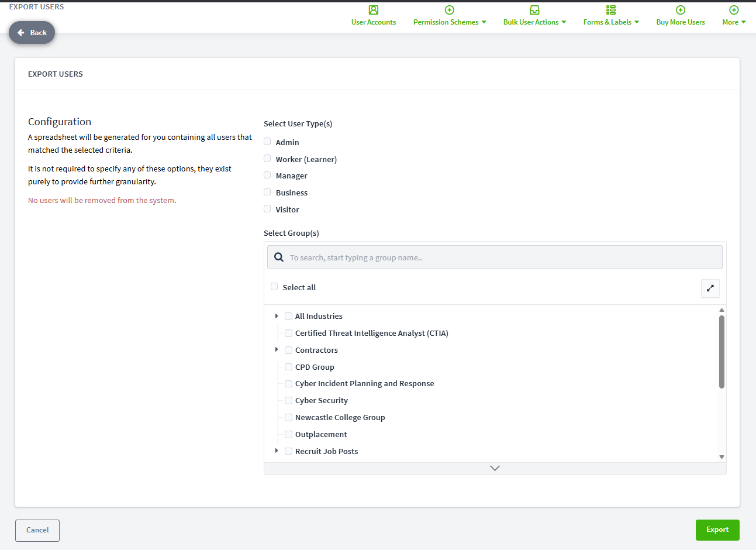The width and height of the screenshot is (756, 550).
Task: Click the group list vertical scrollbar
Action: [x=722, y=352]
